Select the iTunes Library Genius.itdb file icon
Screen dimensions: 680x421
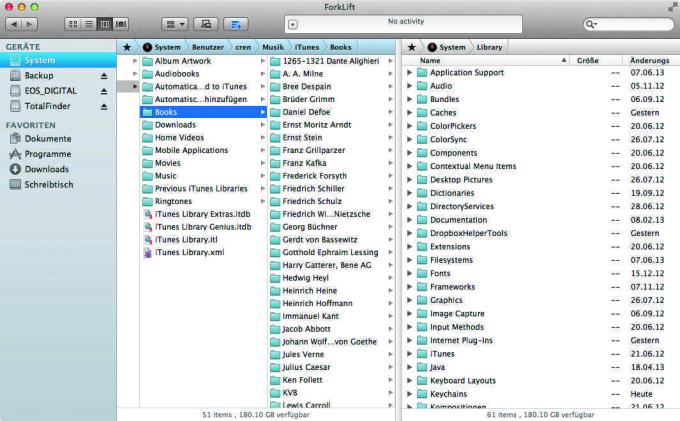coord(147,227)
